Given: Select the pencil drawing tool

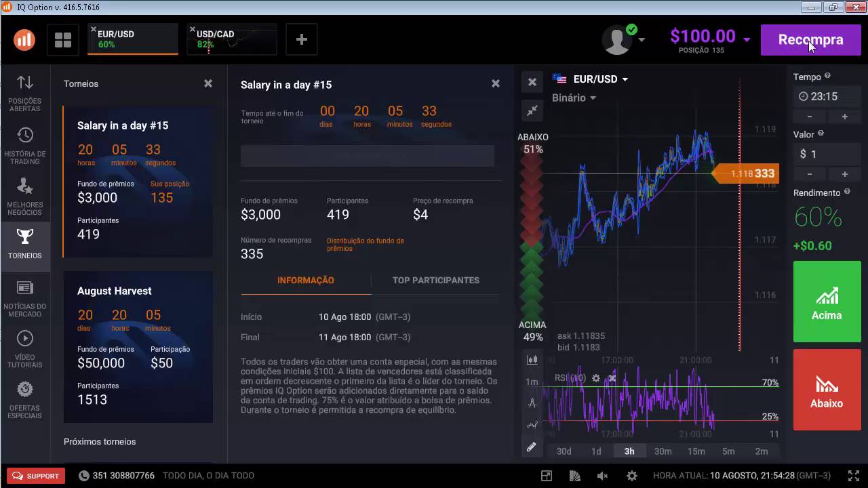Looking at the screenshot, I should click(532, 447).
